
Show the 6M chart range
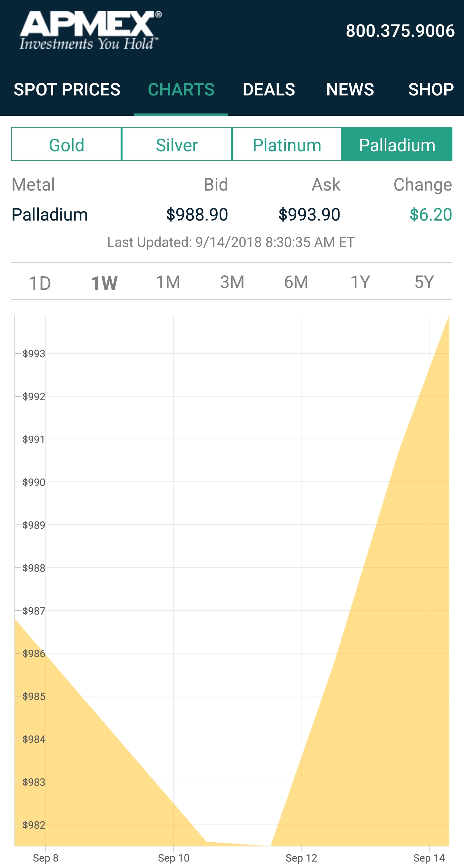click(296, 282)
